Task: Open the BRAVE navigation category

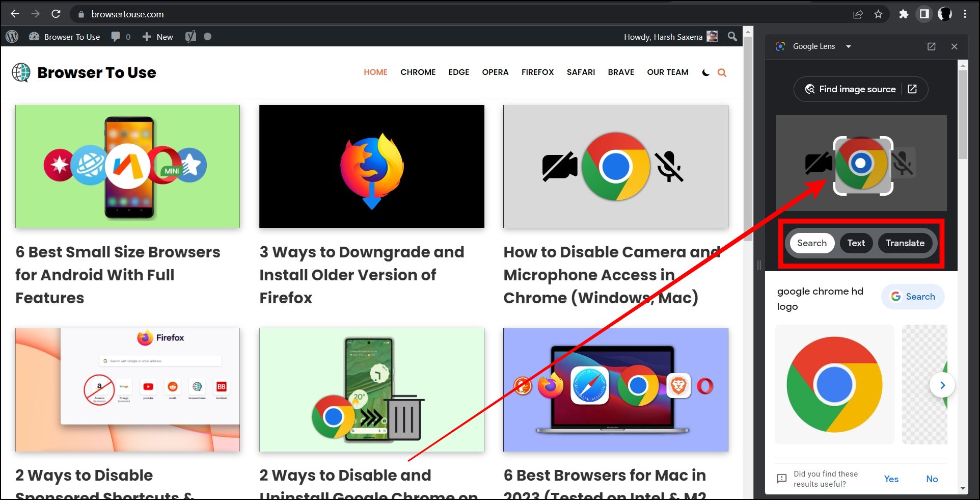Action: 621,72
